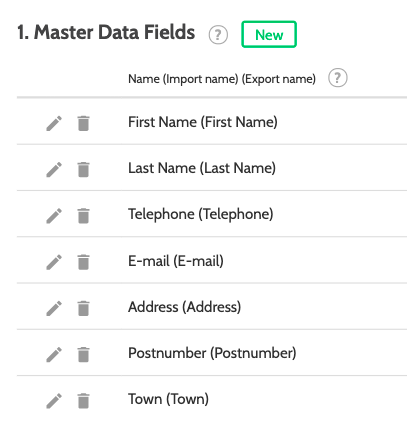The image size is (407, 435).
Task: Delete the E-mail field
Action: [x=83, y=262]
